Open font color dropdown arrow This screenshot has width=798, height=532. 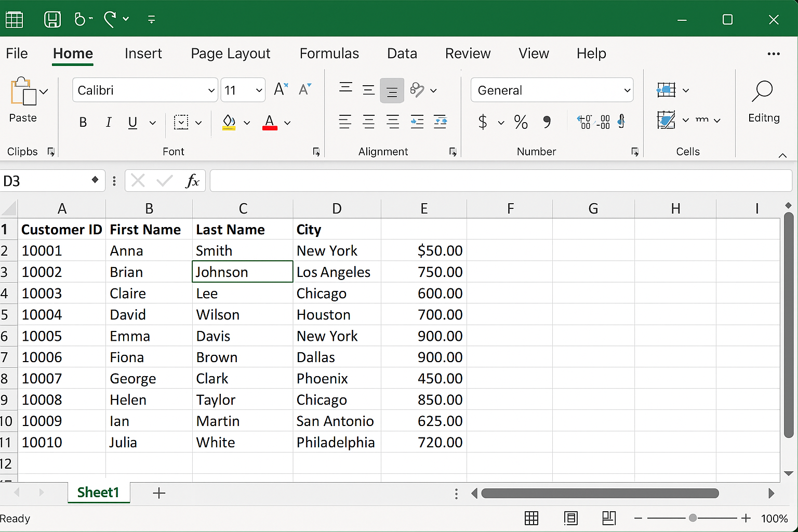[x=287, y=123]
